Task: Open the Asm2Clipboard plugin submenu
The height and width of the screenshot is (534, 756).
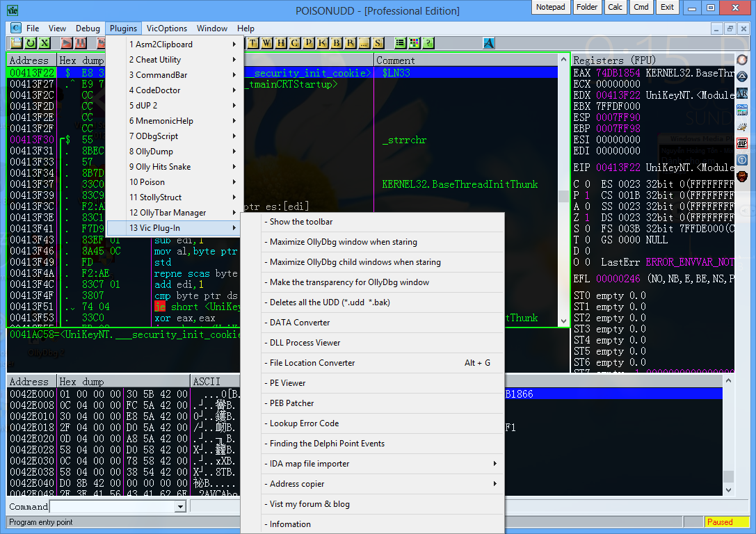Action: point(175,44)
